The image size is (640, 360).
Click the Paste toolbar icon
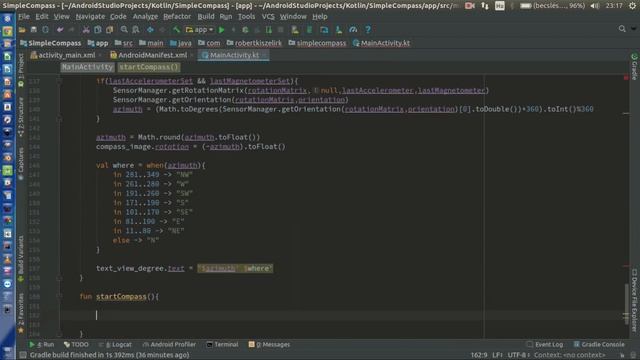(x=109, y=29)
